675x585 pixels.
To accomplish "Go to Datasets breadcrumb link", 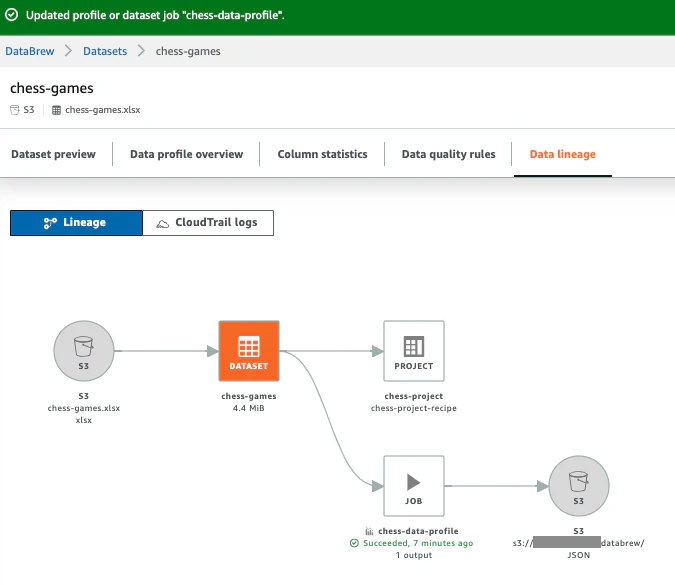I will tap(105, 51).
